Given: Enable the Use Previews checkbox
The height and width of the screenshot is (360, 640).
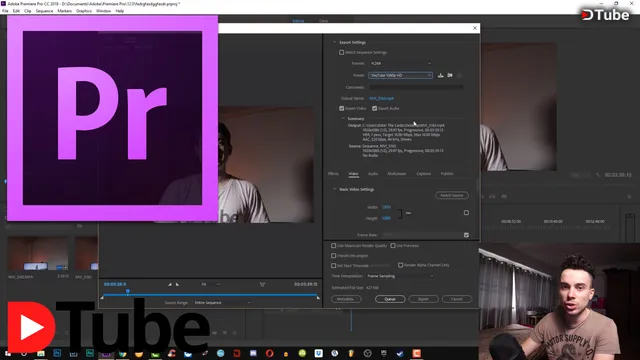Looking at the screenshot, I should click(x=393, y=246).
